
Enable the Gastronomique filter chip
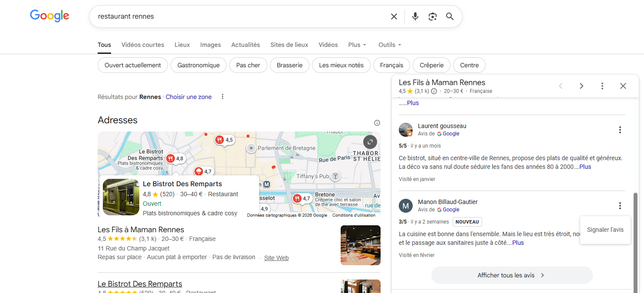point(198,65)
